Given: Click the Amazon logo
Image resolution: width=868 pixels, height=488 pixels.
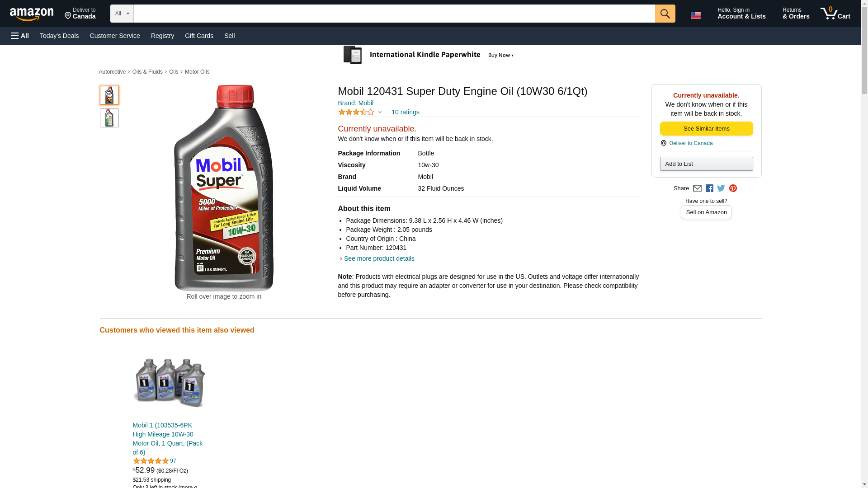Looking at the screenshot, I should [x=32, y=14].
